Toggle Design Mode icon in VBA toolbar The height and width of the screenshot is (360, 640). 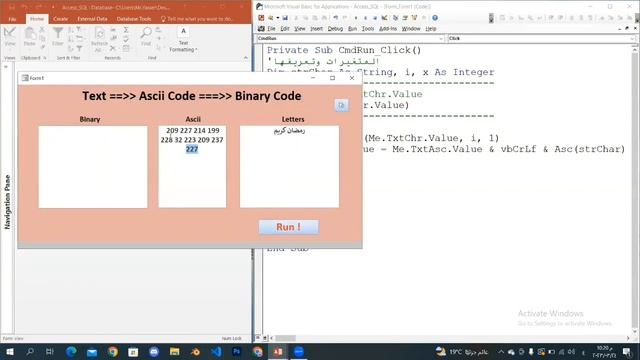click(384, 18)
